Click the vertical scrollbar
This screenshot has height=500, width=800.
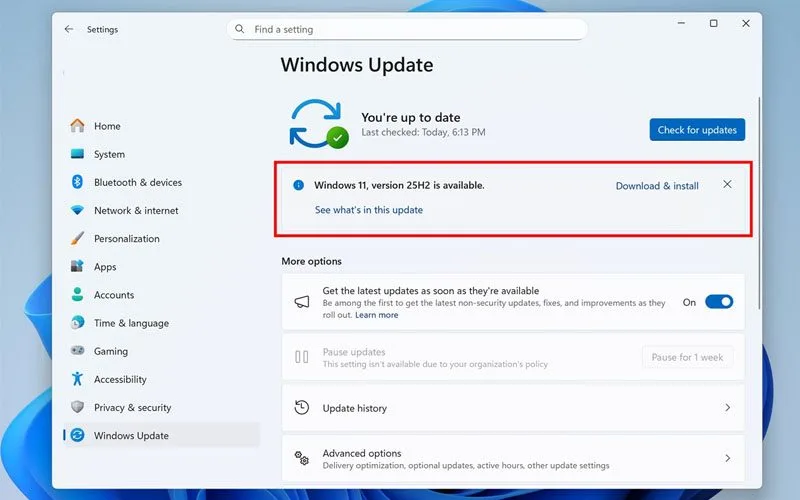(x=759, y=203)
